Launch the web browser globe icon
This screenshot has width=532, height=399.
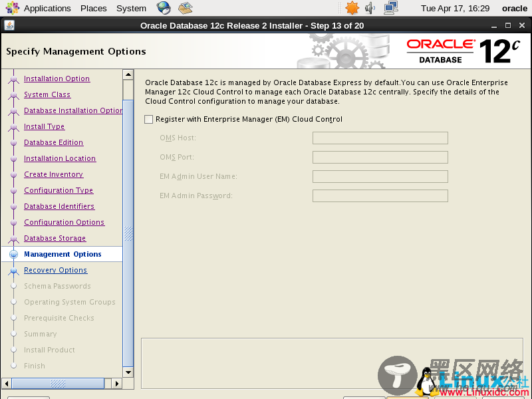pyautogui.click(x=164, y=8)
